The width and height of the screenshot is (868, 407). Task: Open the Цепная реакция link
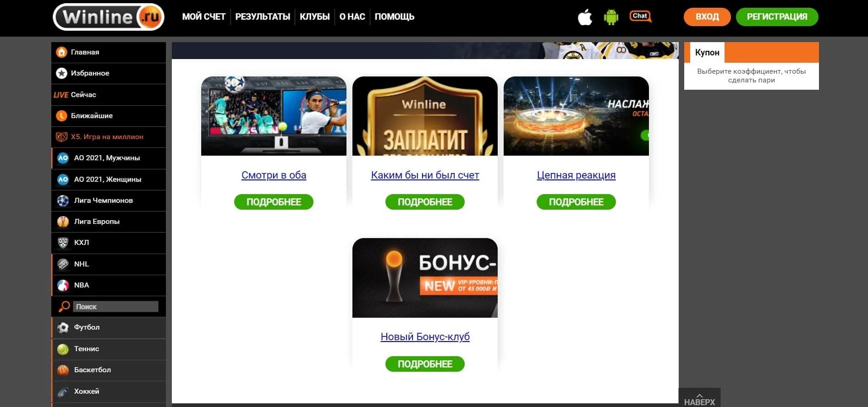click(576, 175)
